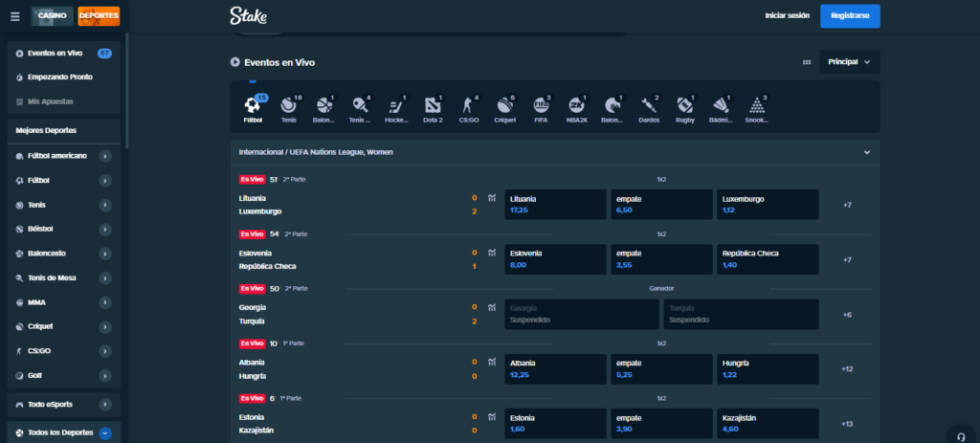The height and width of the screenshot is (443, 980).
Task: Expand the Todos los Deportes blue chevron
Action: click(105, 432)
